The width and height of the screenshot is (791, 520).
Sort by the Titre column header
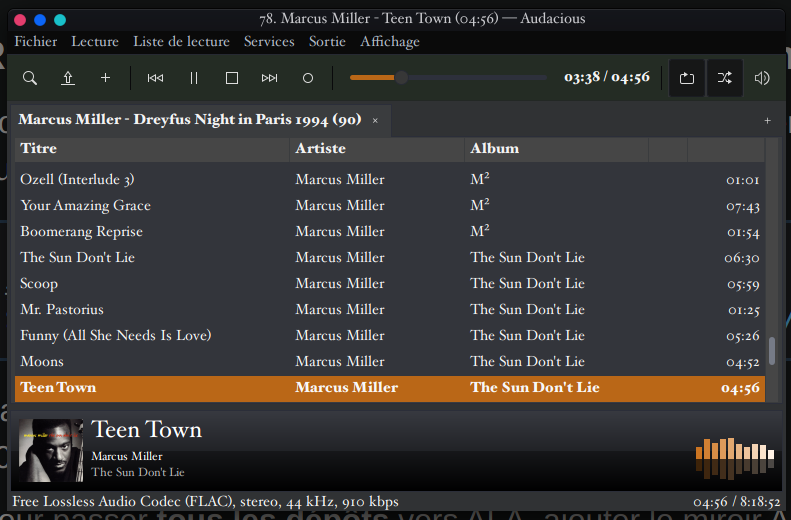152,149
